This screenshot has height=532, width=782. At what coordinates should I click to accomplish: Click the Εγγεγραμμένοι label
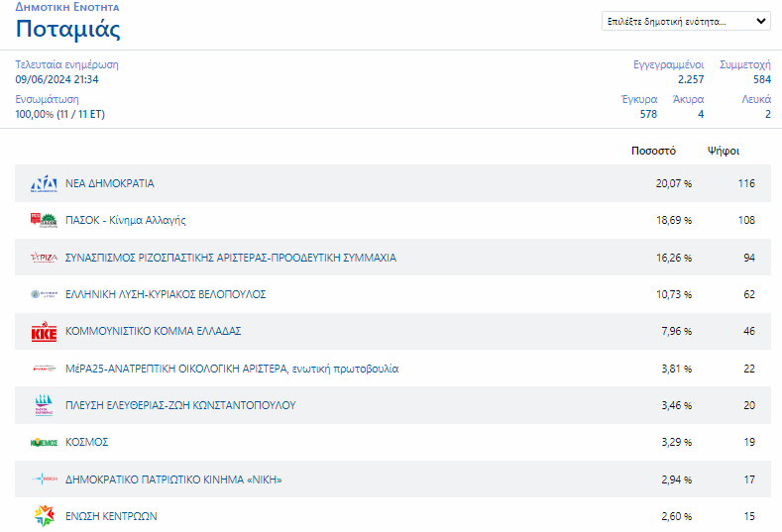pyautogui.click(x=669, y=64)
